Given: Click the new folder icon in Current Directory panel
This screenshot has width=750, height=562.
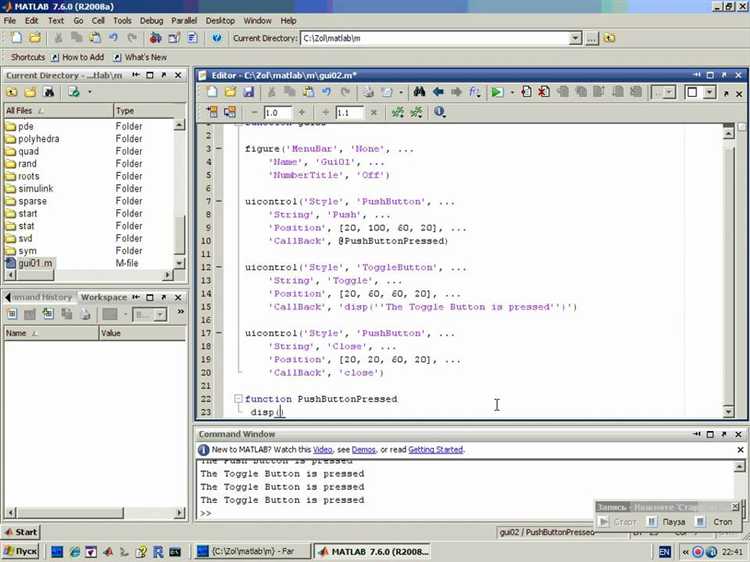Looking at the screenshot, I should pyautogui.click(x=30, y=92).
